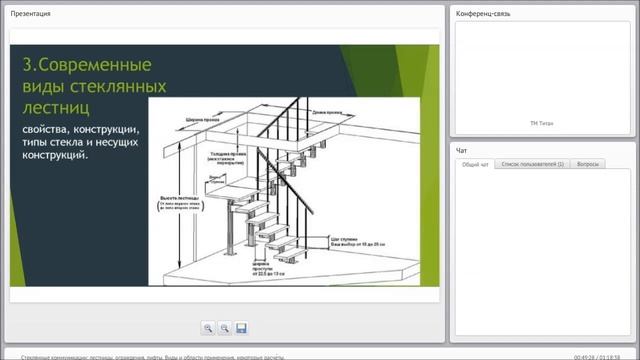This screenshot has width=640, height=360.
Task: Click the playback time counter in status bar
Action: [x=597, y=357]
